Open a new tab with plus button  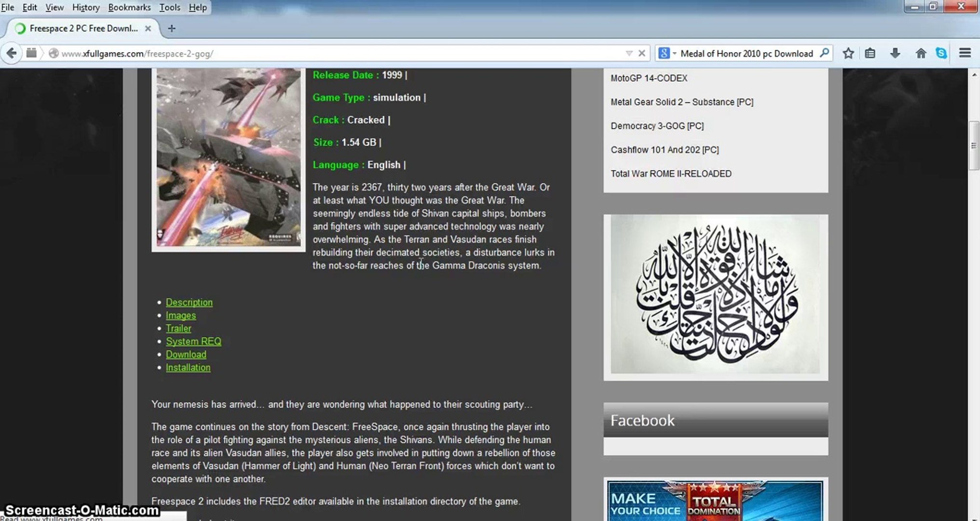tap(171, 28)
